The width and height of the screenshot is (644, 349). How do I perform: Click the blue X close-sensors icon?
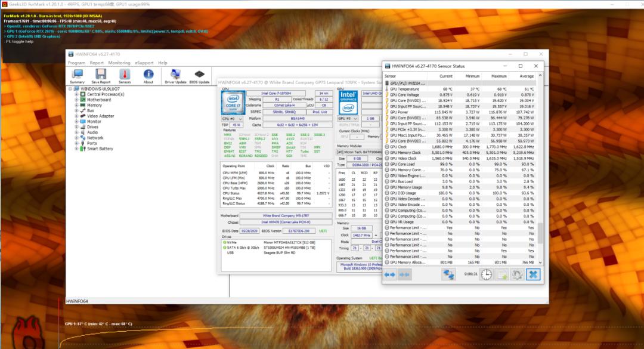tap(533, 274)
